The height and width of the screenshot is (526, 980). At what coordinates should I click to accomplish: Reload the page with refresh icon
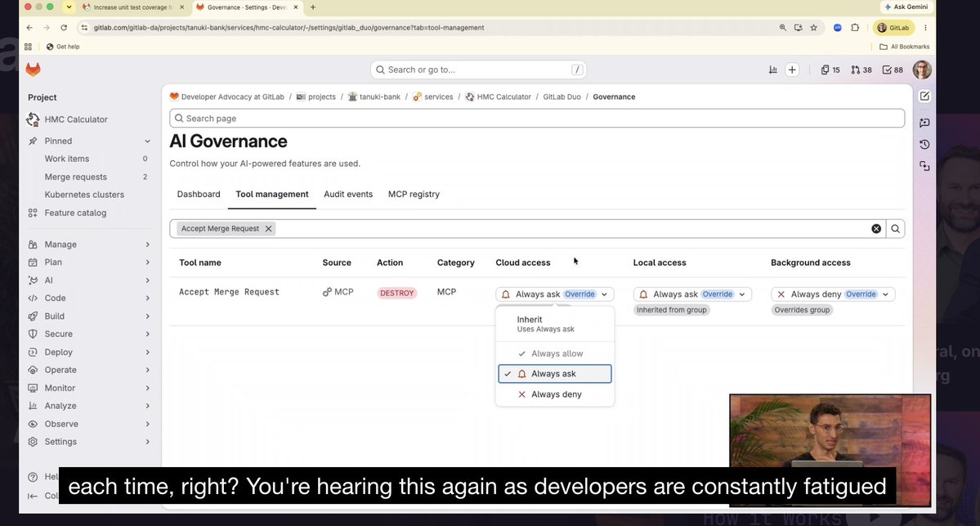[x=63, y=28]
